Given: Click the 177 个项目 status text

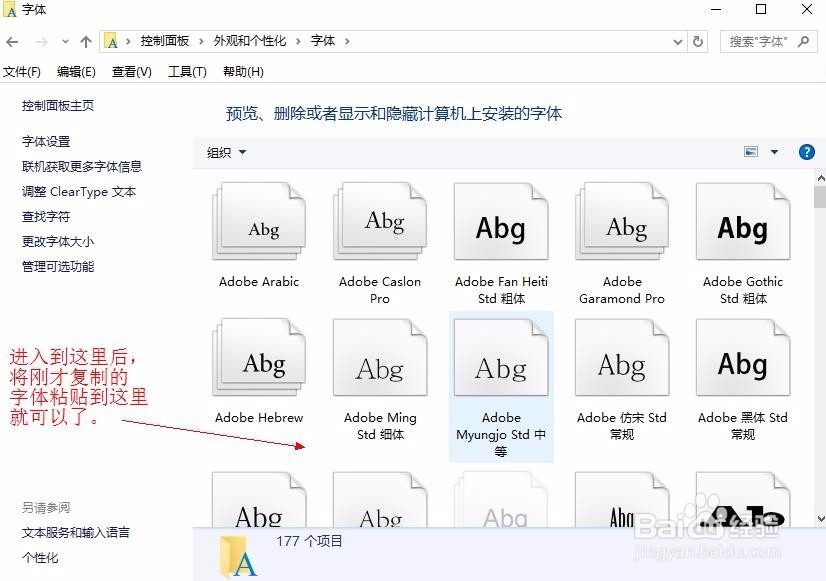Looking at the screenshot, I should coord(309,541).
